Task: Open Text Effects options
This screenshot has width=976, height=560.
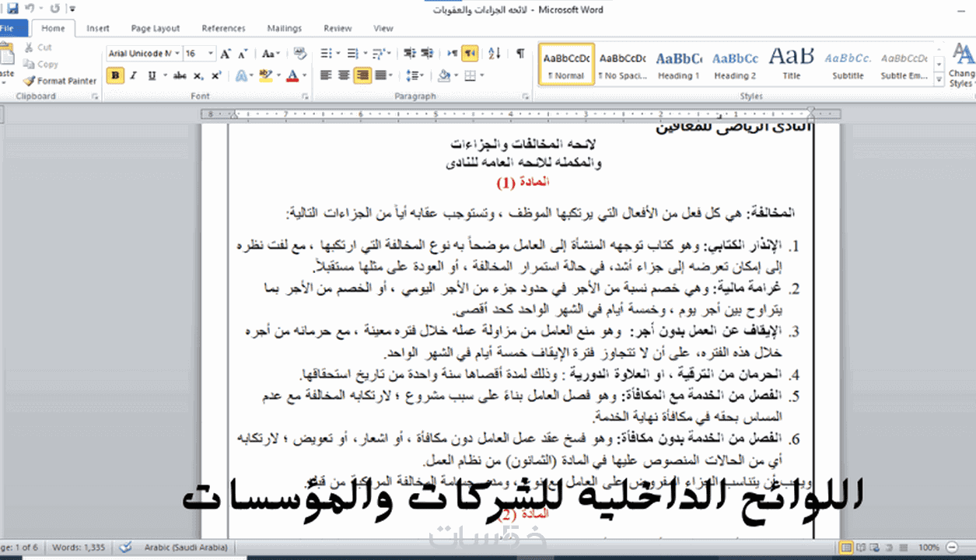Action: click(243, 75)
